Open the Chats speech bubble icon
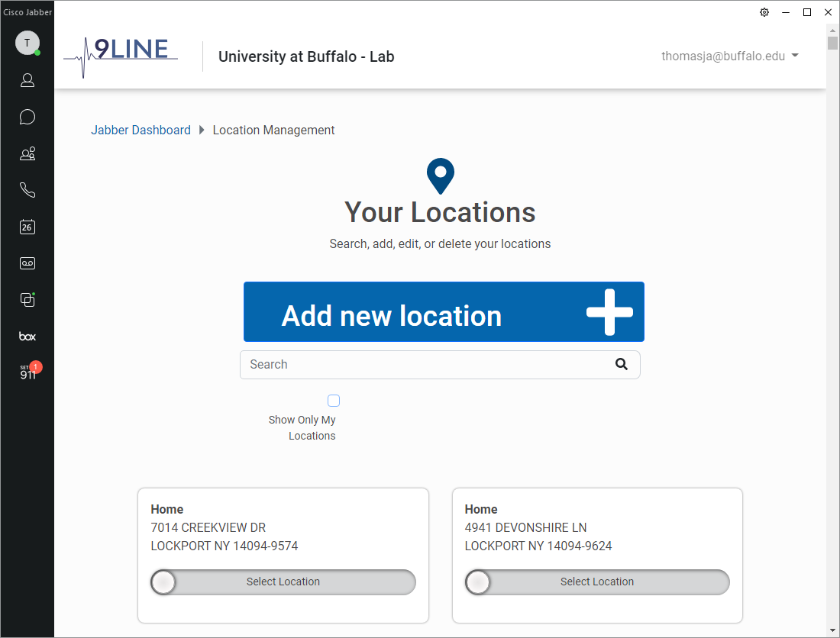Viewport: 840px width, 638px height. click(27, 117)
